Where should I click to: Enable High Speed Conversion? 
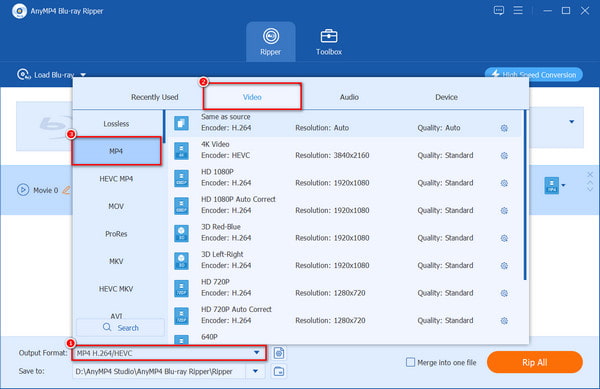pyautogui.click(x=534, y=75)
